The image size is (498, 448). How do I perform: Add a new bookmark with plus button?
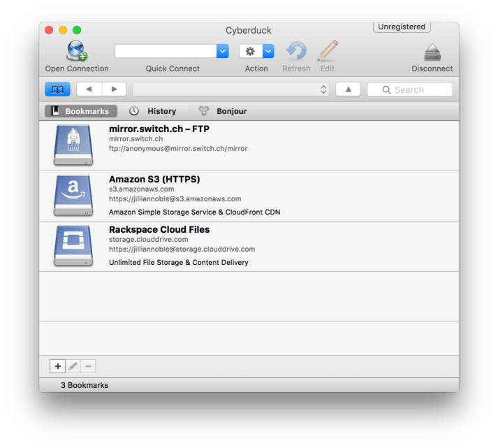point(58,366)
